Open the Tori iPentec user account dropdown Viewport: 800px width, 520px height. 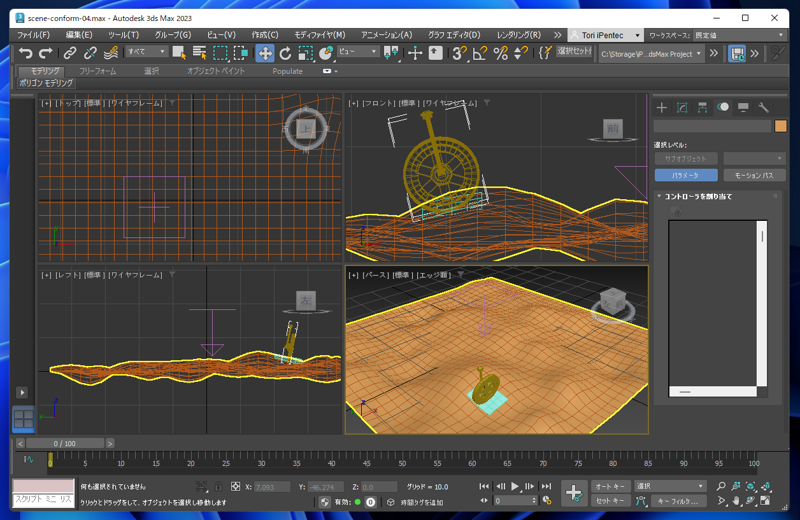[x=605, y=35]
